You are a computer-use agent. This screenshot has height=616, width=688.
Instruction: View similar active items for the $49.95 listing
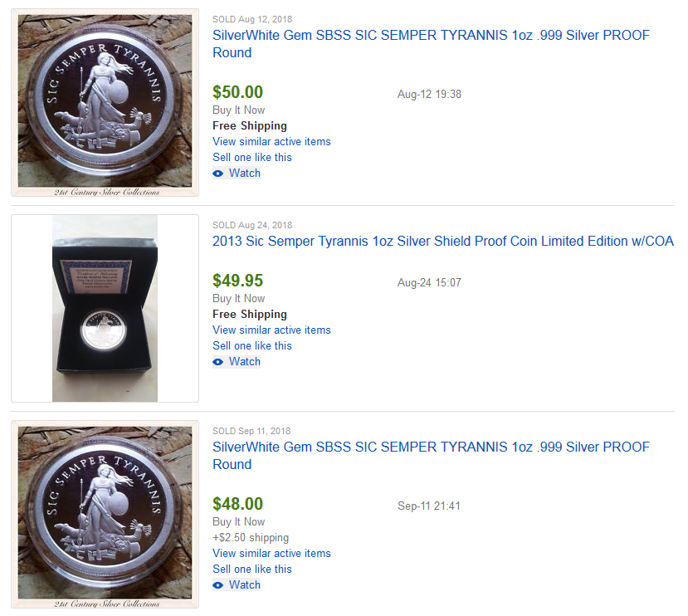coord(271,330)
